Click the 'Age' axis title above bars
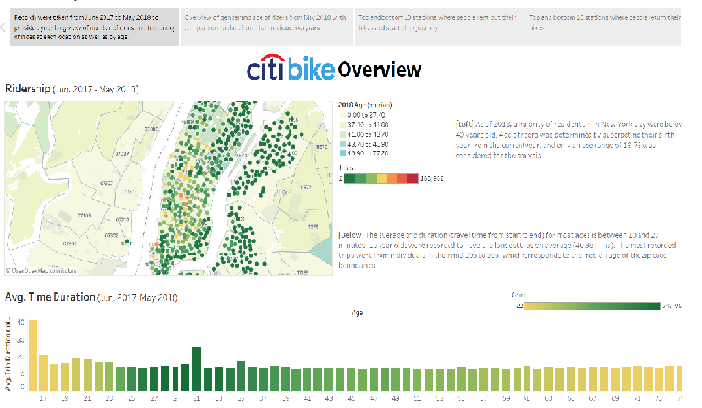Viewport: 702px width, 408px height. pos(357,313)
